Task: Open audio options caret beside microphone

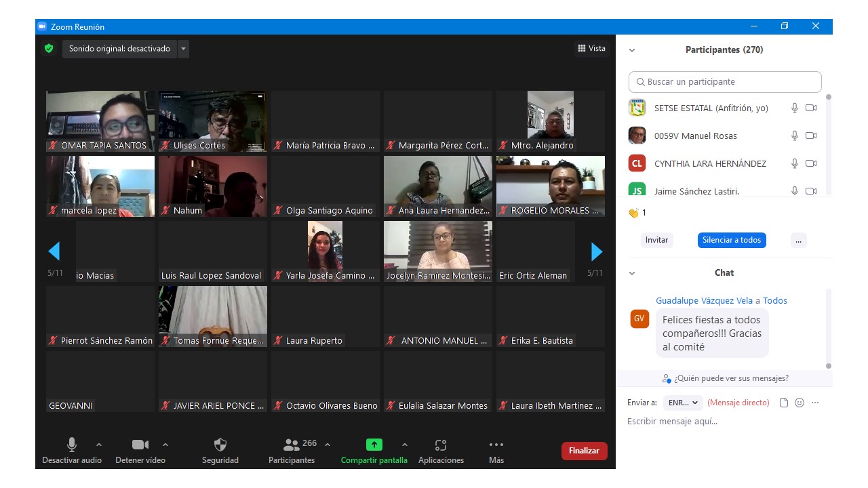Action: (x=99, y=445)
